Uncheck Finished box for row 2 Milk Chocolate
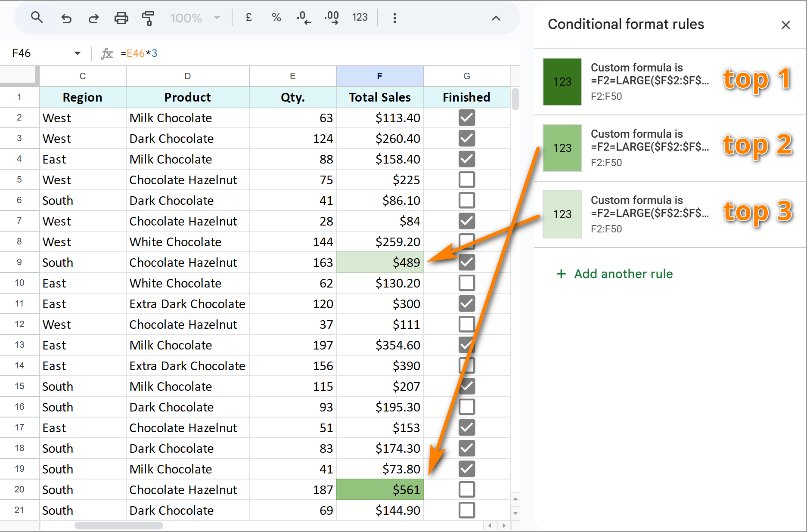 (467, 118)
